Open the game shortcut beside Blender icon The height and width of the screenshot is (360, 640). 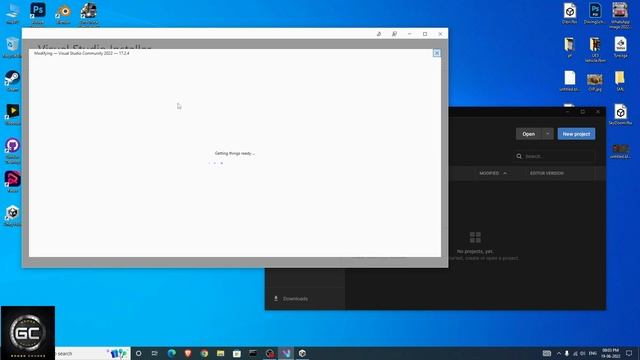point(89,14)
